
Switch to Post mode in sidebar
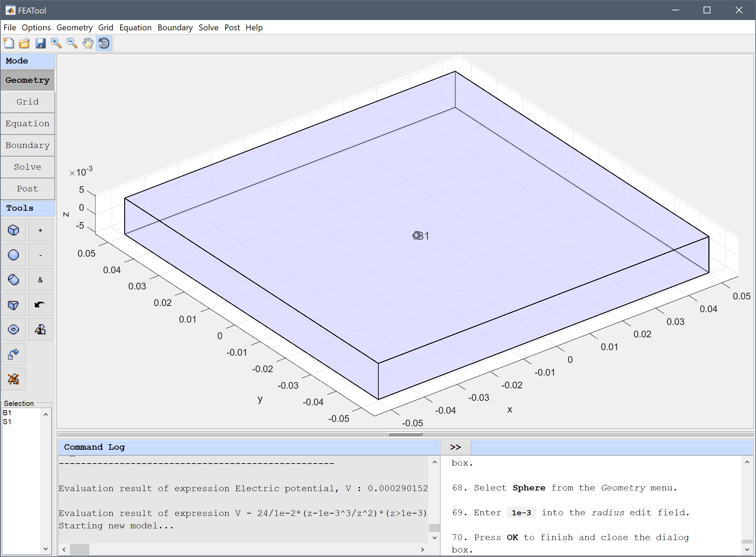pos(28,189)
